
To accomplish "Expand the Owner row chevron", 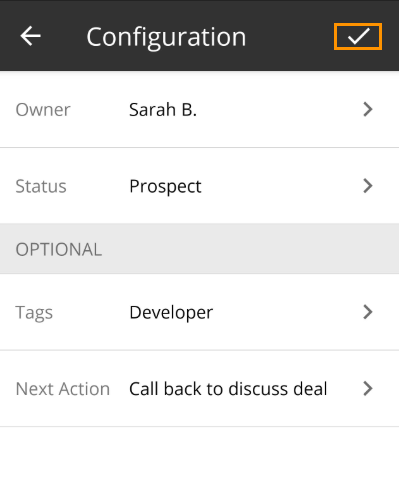I will pyautogui.click(x=368, y=109).
